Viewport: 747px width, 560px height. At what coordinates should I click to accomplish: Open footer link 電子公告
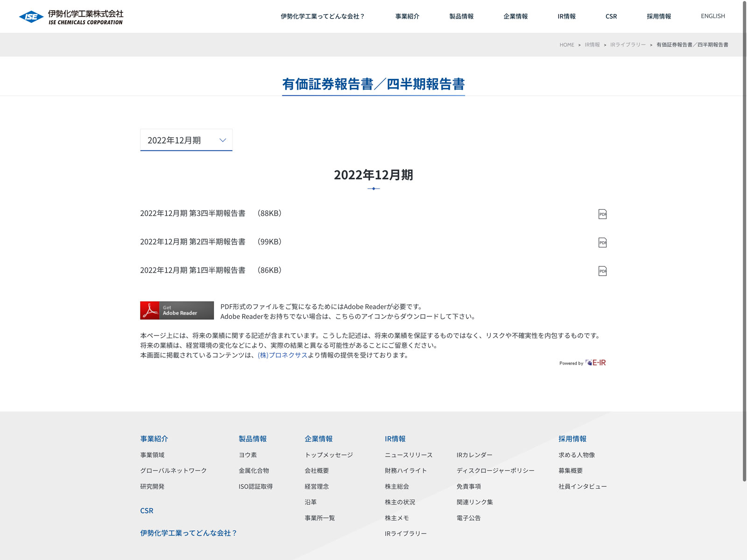[469, 518]
